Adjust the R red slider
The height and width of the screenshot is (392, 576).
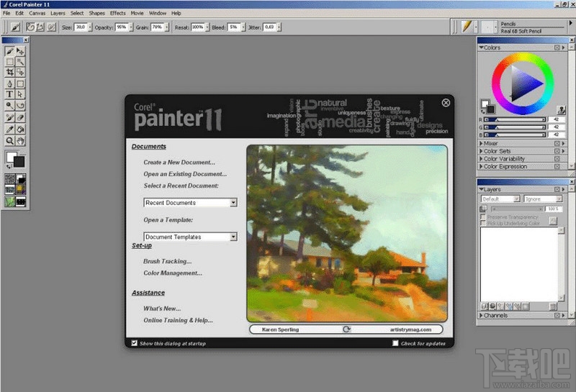pyautogui.click(x=515, y=119)
